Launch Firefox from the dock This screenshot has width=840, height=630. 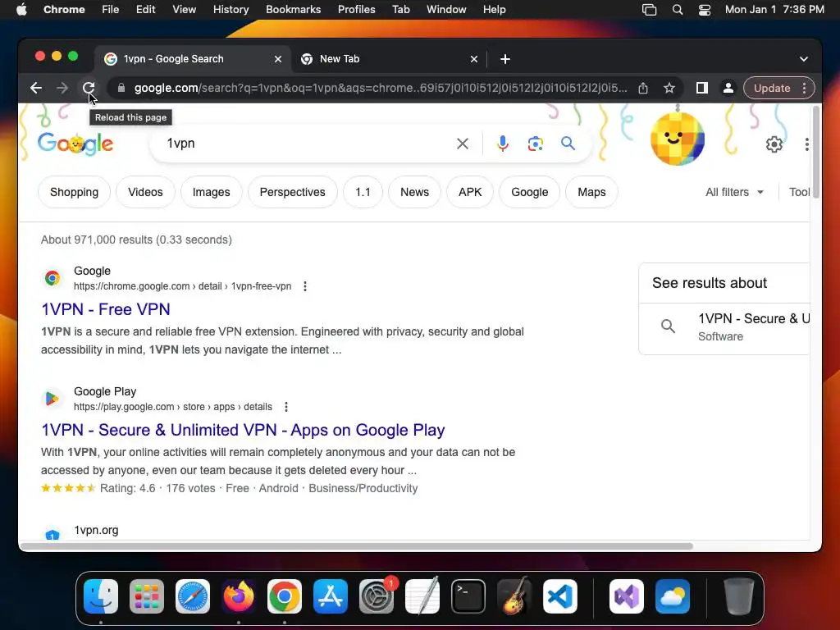tap(239, 596)
